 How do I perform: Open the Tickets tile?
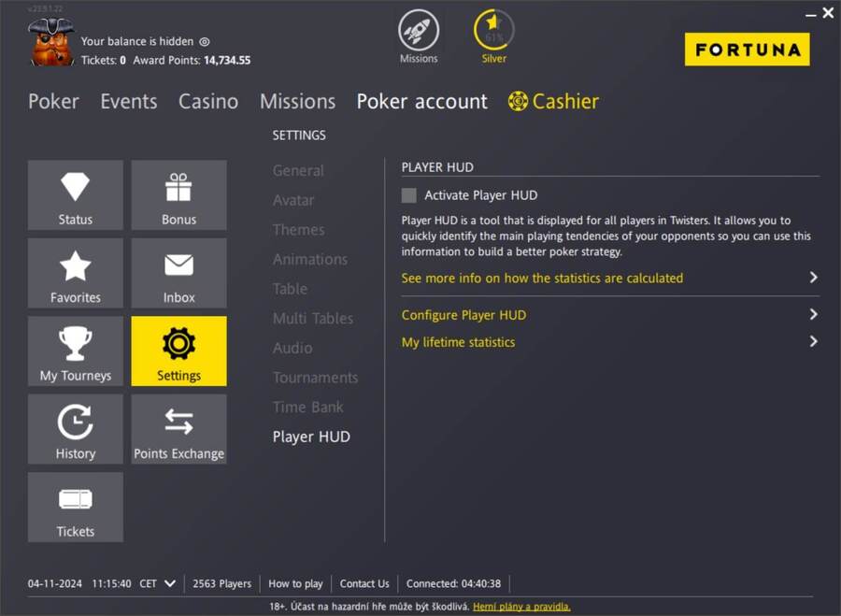(76, 507)
